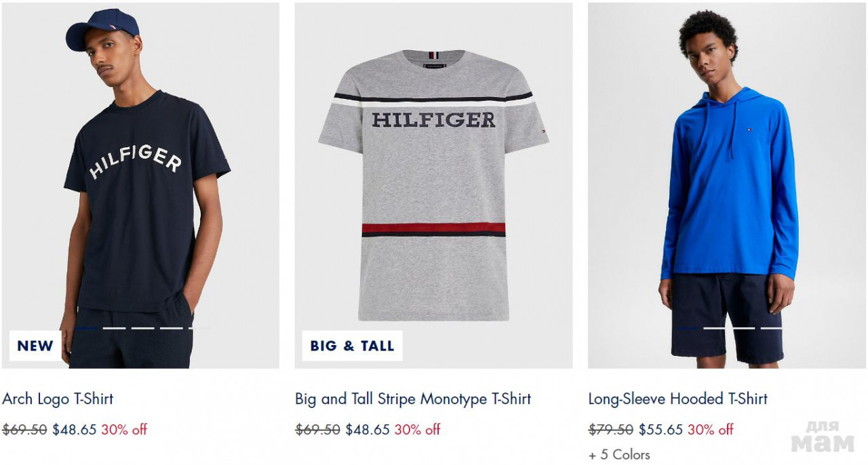Click the gray striped Hilfiger T-shirt image

433,185
